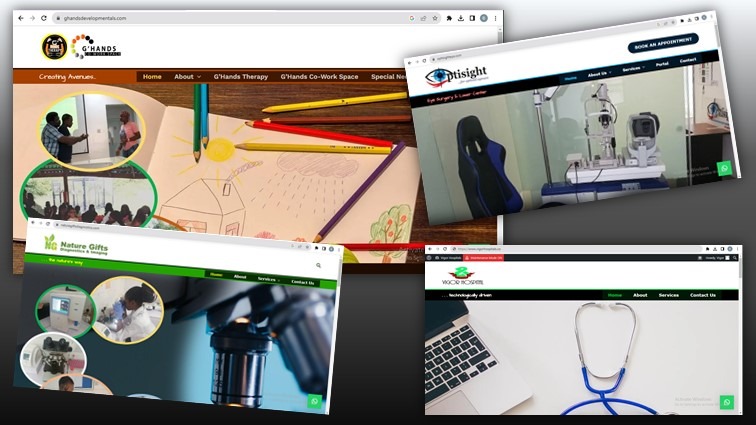Select Home in Nature Gifts navigation

(x=216, y=274)
